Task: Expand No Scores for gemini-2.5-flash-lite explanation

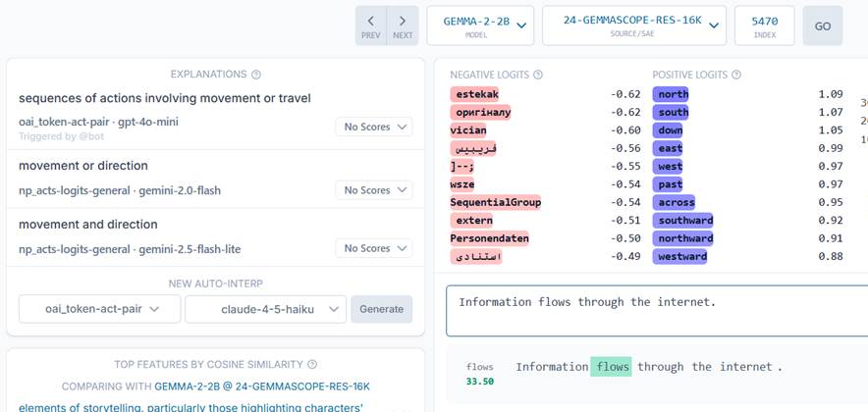Action: pyautogui.click(x=373, y=248)
